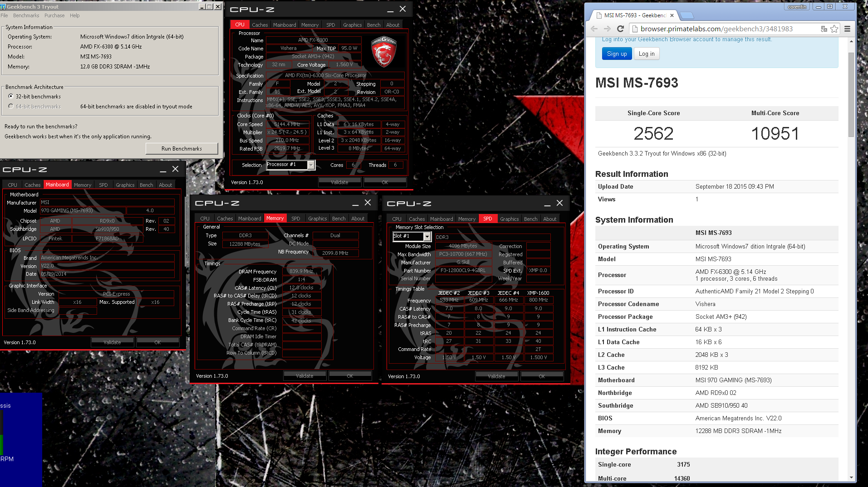Select CPU tab in SPD window
The height and width of the screenshot is (487, 868).
pyautogui.click(x=397, y=219)
